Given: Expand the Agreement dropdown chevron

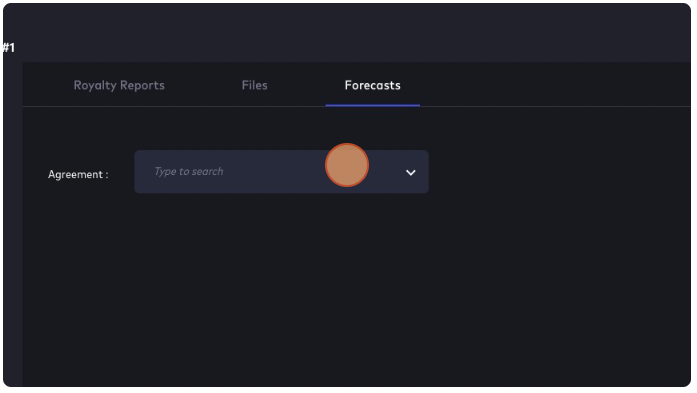Looking at the screenshot, I should click(411, 172).
